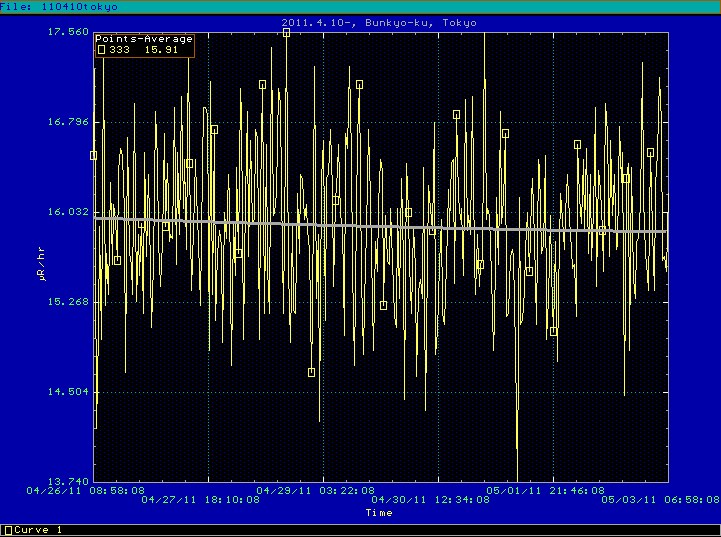
Task: Click the 14.504 y-axis tick label
Action: coord(68,391)
